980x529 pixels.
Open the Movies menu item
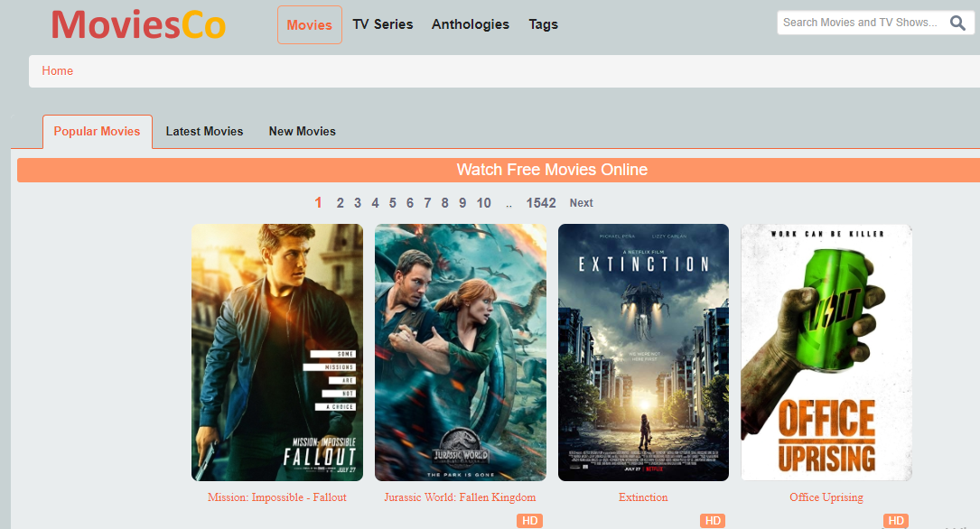[x=309, y=24]
